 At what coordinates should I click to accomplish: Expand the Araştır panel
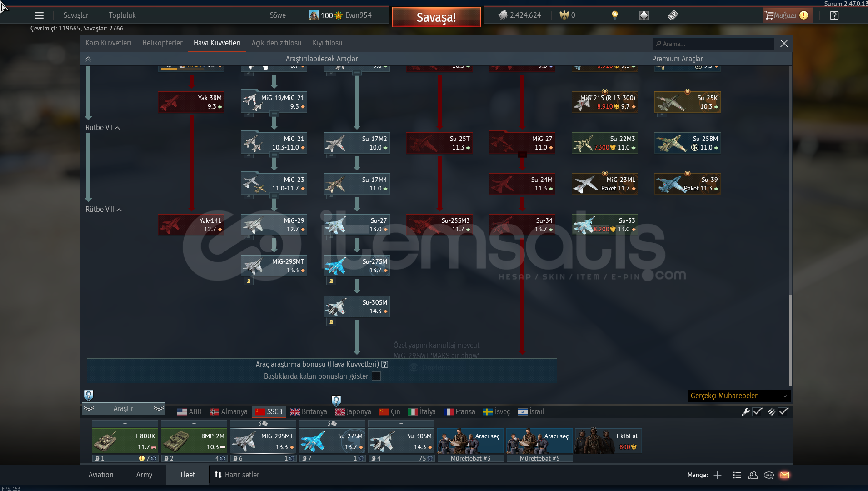point(123,409)
